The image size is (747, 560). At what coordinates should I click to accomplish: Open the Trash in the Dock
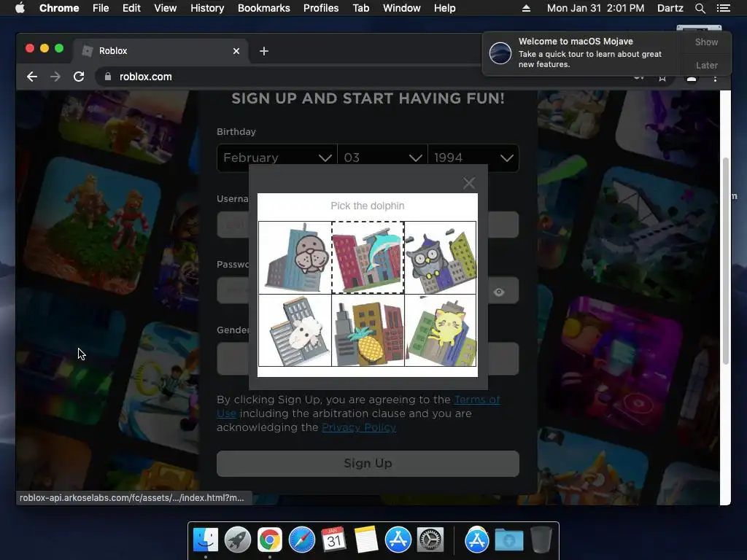(x=541, y=540)
